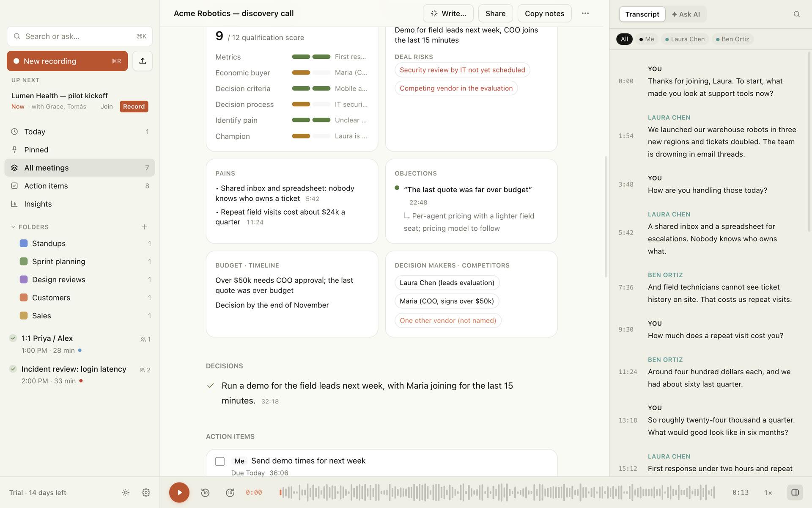Change the 1× playback speed
812x508 pixels.
click(x=768, y=493)
